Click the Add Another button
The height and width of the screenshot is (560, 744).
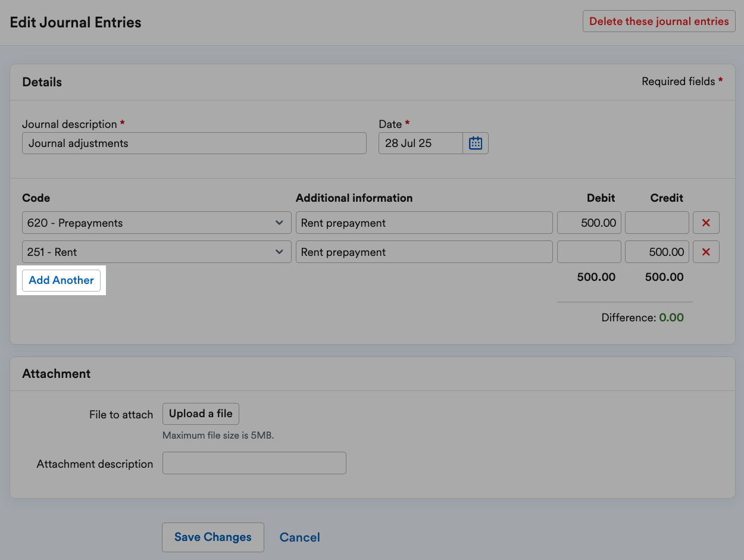coord(61,280)
